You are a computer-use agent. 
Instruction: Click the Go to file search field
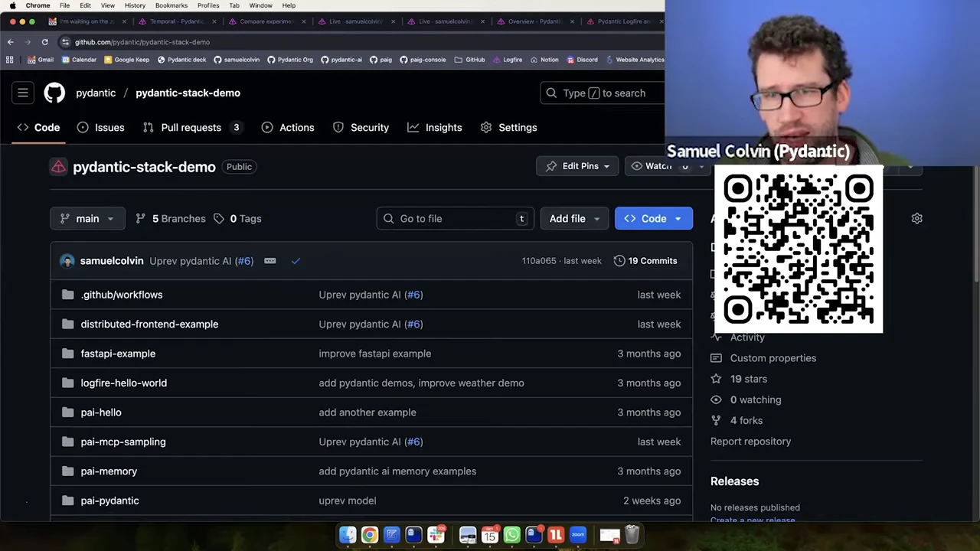pyautogui.click(x=456, y=219)
